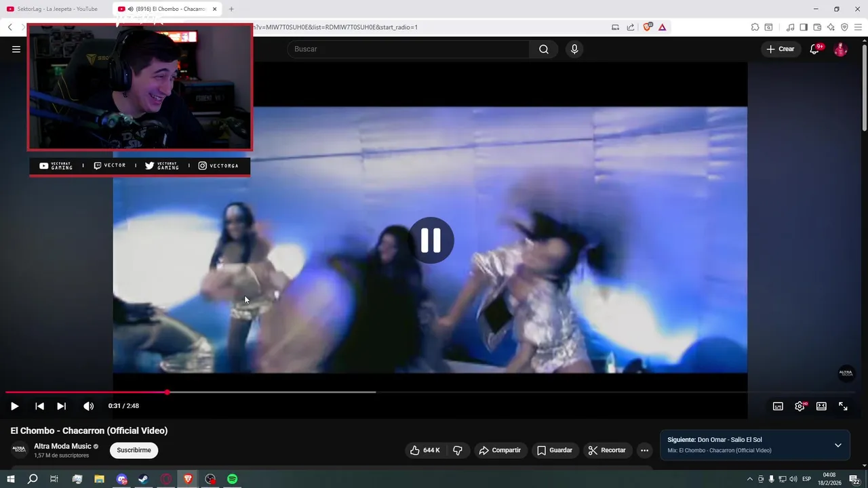Open the Altra Moda Music channel link
868x488 pixels.
point(62,446)
